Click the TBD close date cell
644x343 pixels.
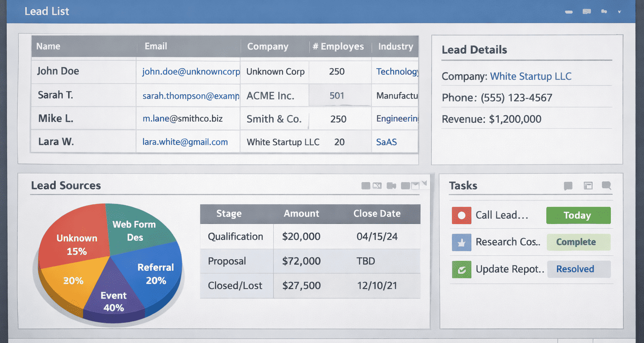click(x=366, y=261)
